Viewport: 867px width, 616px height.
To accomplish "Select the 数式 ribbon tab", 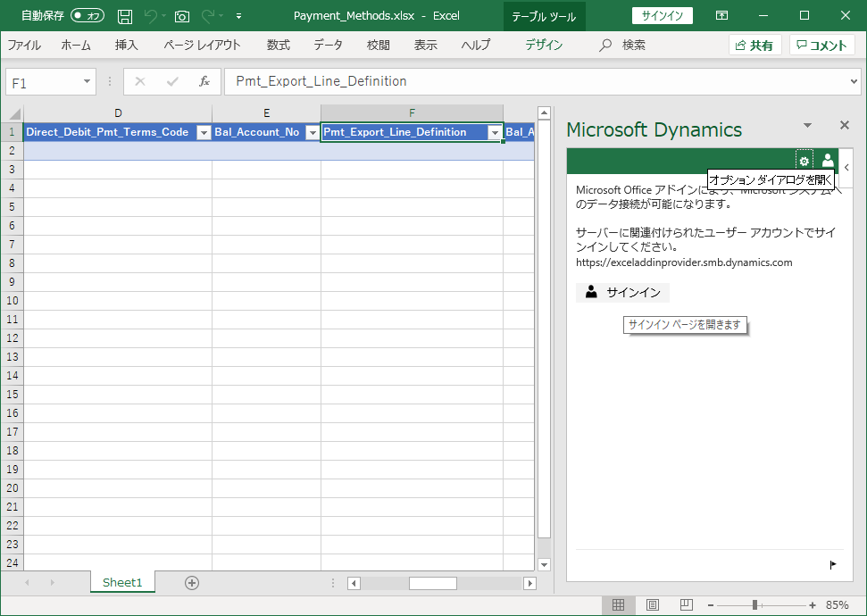I will pos(278,45).
